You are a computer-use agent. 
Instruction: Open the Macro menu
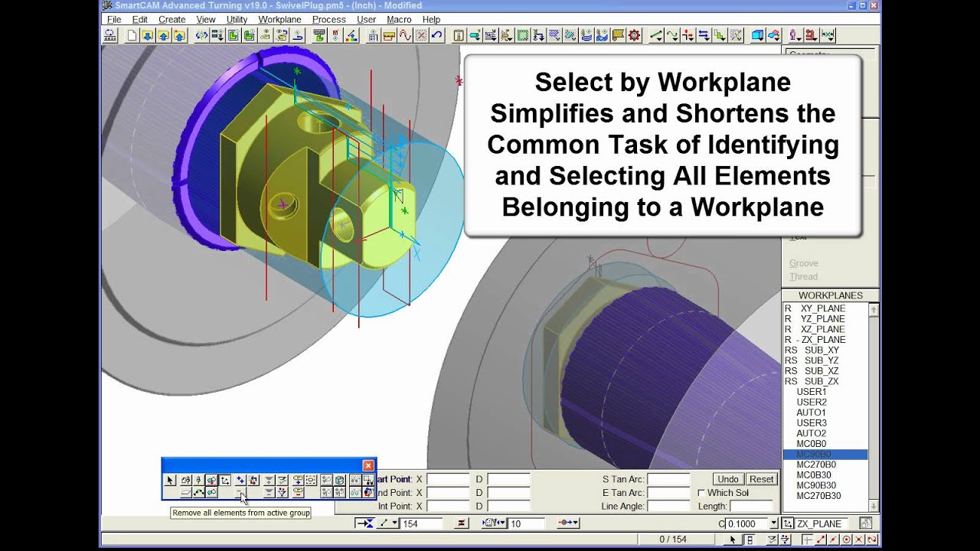tap(399, 19)
